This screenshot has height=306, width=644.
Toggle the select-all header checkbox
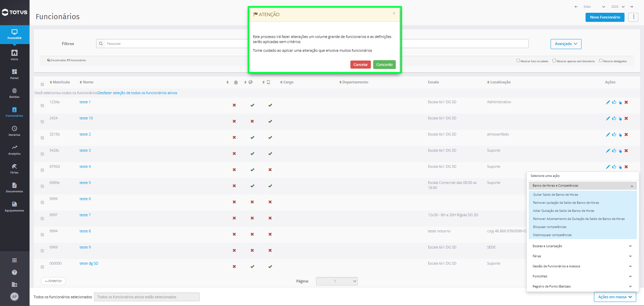[x=42, y=84]
